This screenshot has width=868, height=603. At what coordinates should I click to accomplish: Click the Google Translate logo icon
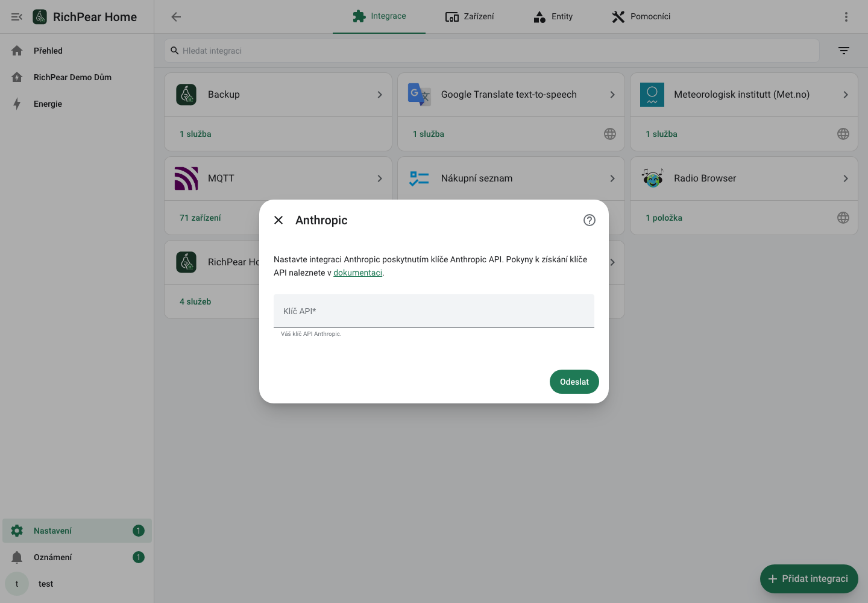click(419, 95)
